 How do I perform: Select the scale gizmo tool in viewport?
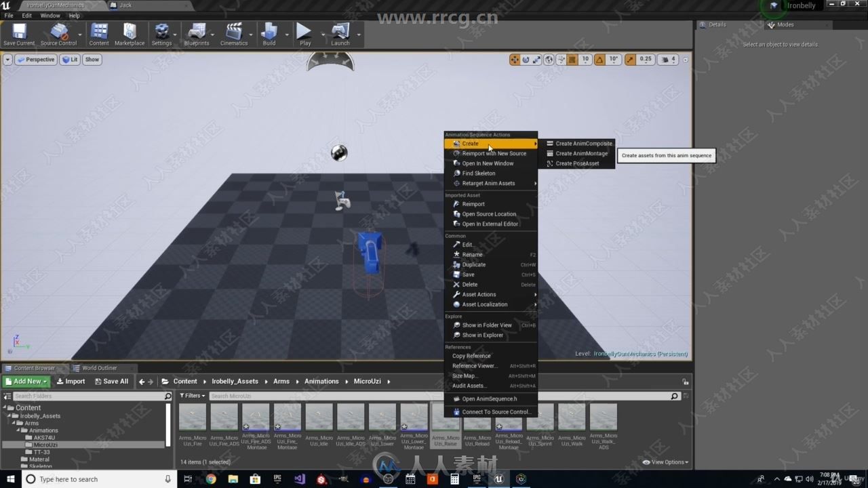(x=536, y=60)
